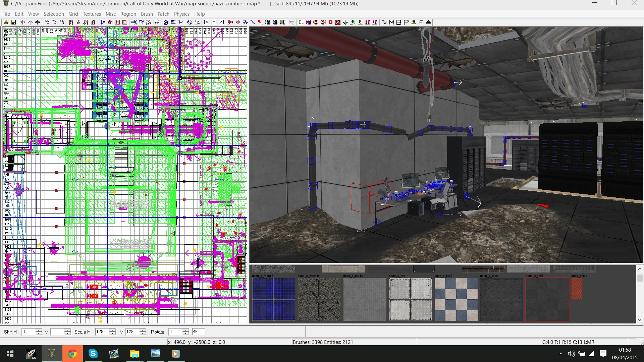
Task: Click the Open file toolbar icon
Action: coord(6,22)
